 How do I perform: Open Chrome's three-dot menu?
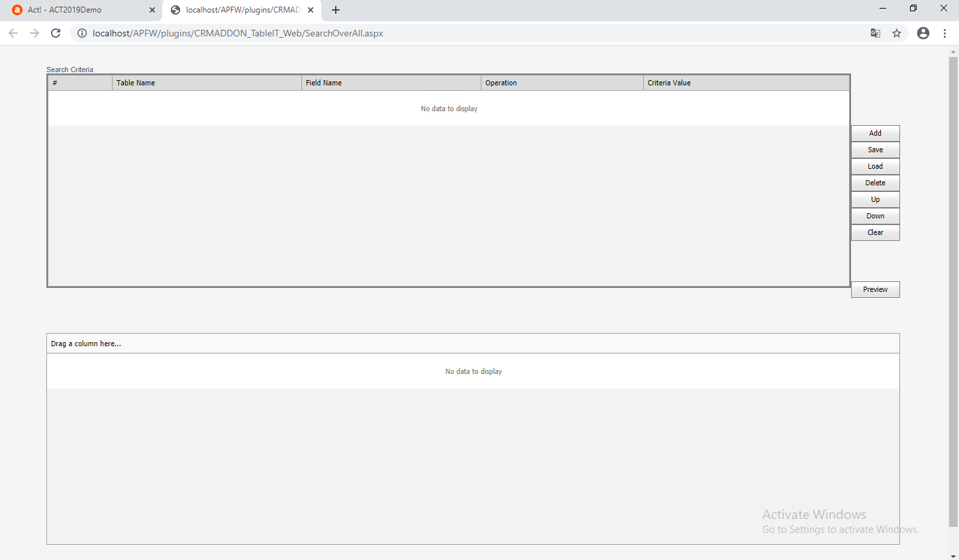944,33
